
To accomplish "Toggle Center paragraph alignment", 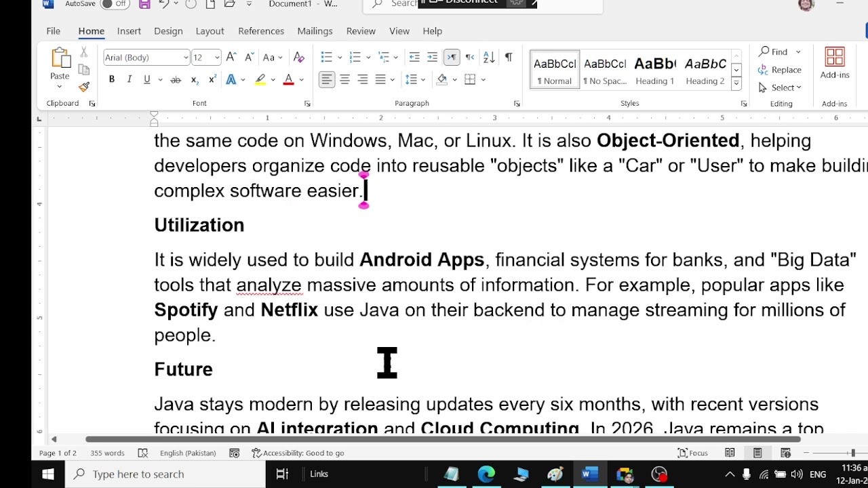I will pos(344,80).
